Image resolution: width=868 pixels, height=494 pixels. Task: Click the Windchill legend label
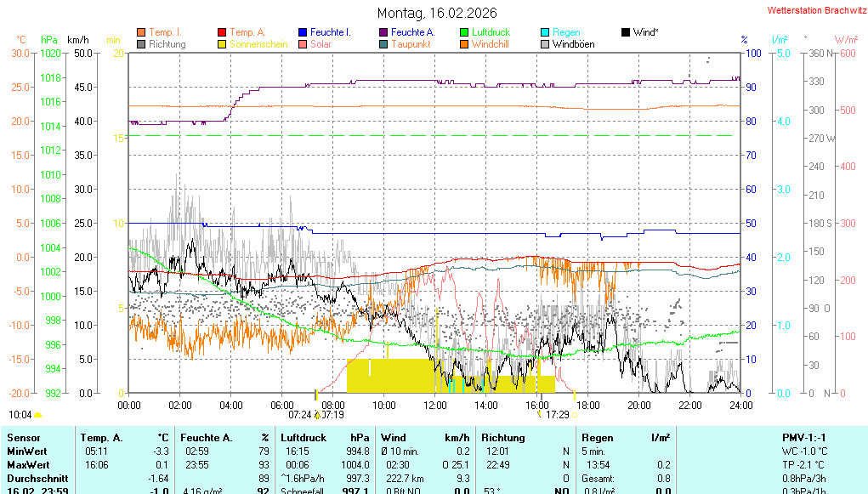(490, 44)
